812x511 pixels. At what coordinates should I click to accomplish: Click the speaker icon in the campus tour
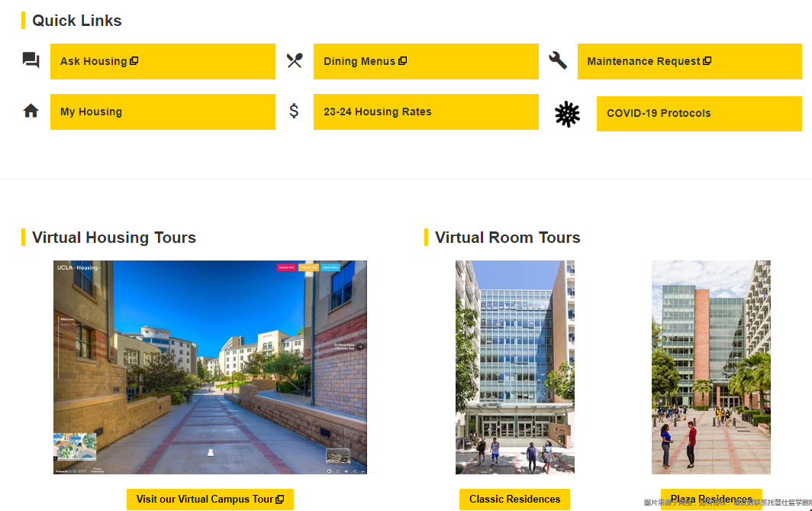346,471
